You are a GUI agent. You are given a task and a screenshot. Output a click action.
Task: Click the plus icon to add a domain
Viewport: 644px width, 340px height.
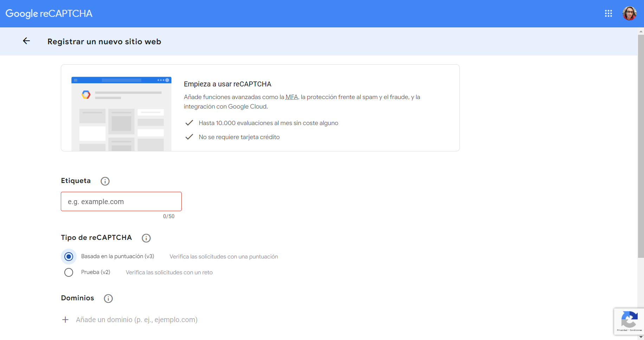(65, 320)
